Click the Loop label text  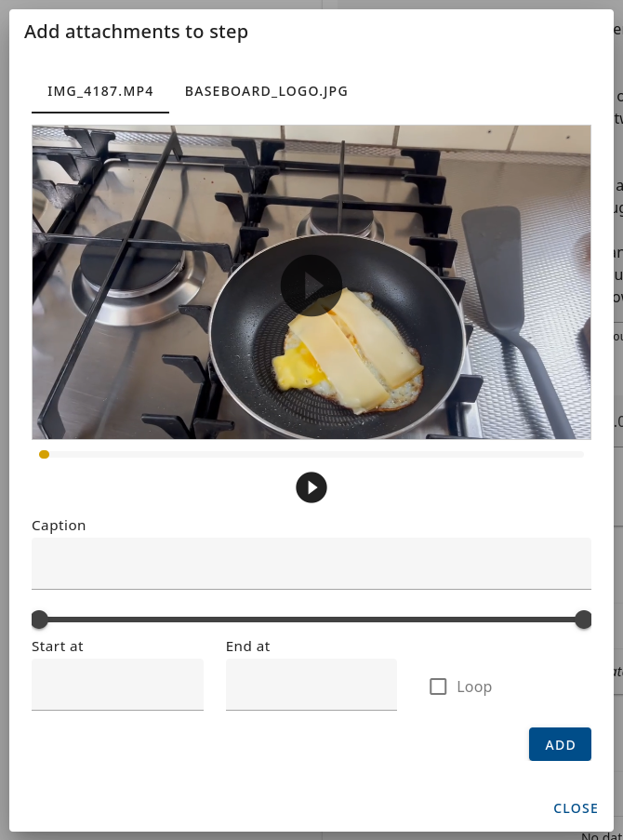pyautogui.click(x=474, y=687)
